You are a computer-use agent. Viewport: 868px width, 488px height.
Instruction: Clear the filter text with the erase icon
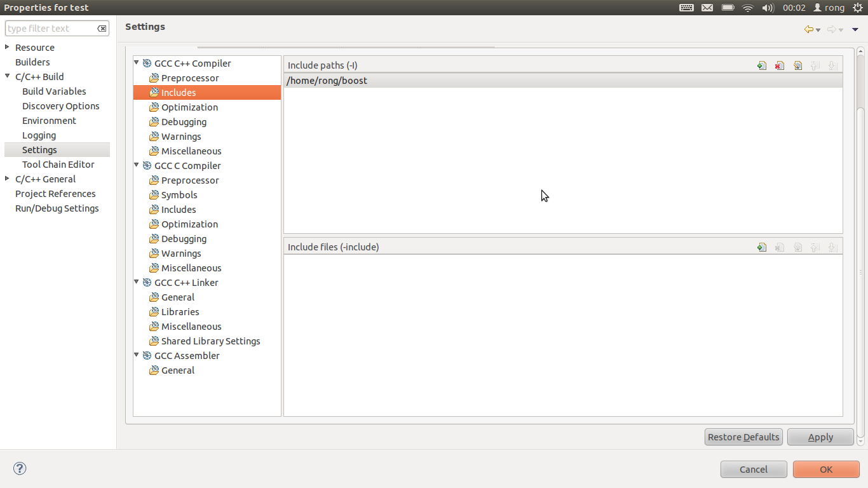click(102, 29)
